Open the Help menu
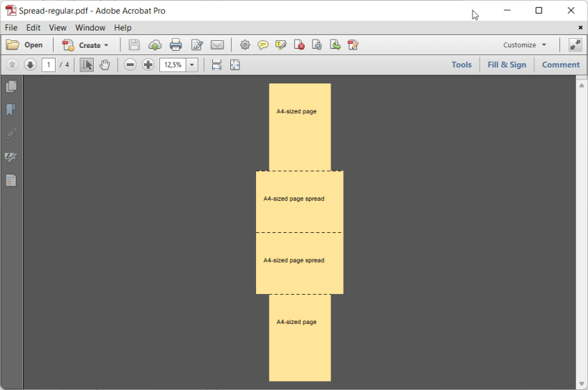This screenshot has height=390, width=588. tap(122, 28)
